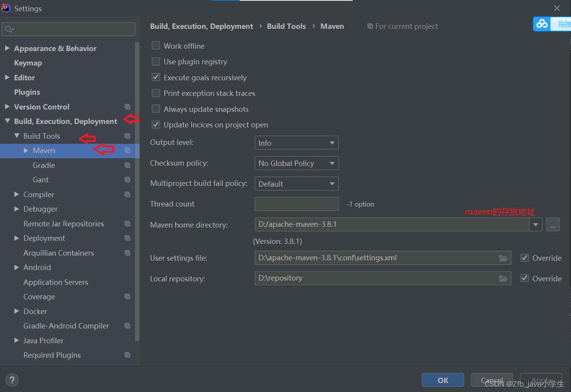Enable Print exception stack traces

tap(156, 93)
